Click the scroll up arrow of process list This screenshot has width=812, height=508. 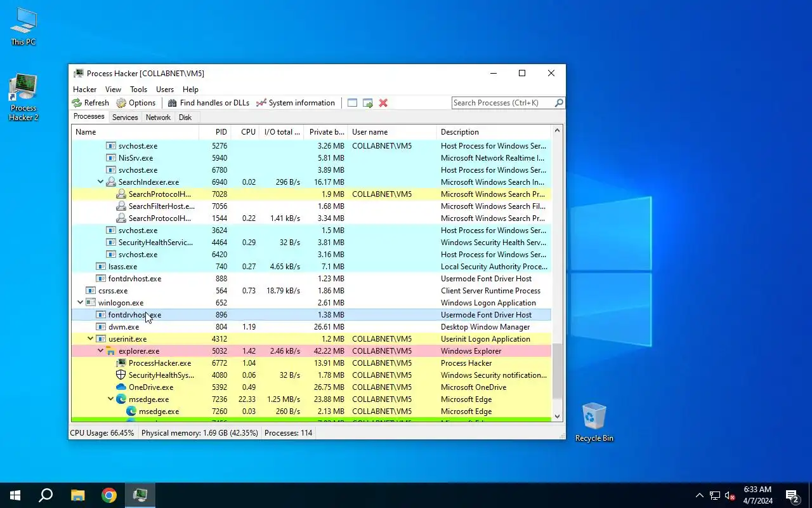(558, 131)
